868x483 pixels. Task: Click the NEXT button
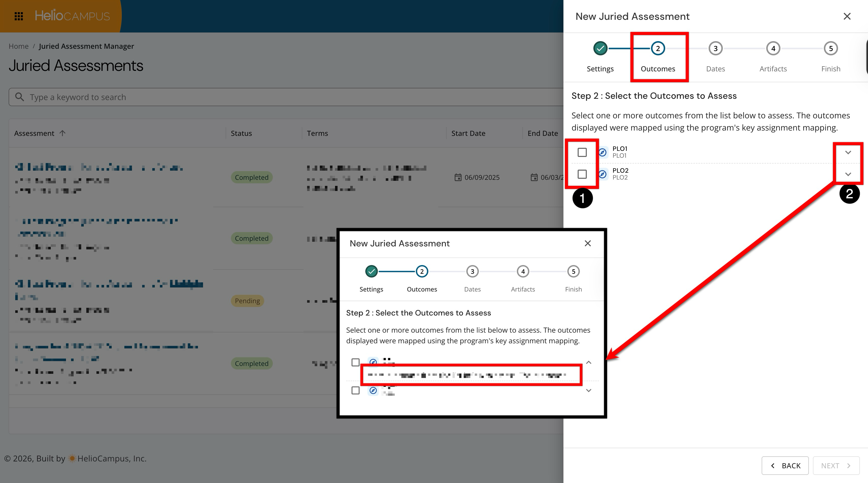click(836, 465)
